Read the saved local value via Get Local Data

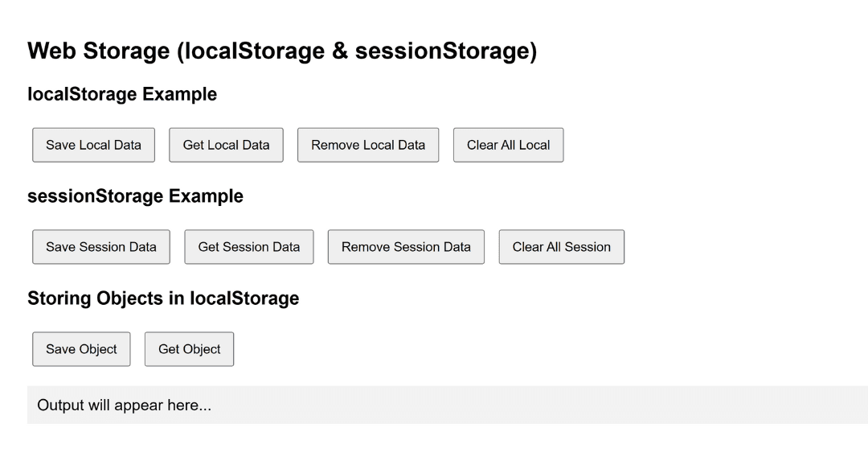226,145
